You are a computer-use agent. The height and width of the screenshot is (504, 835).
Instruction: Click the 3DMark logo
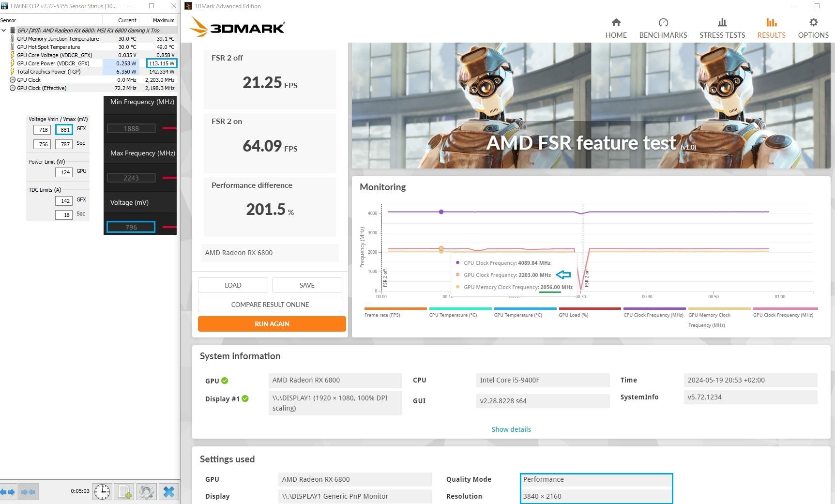[237, 27]
